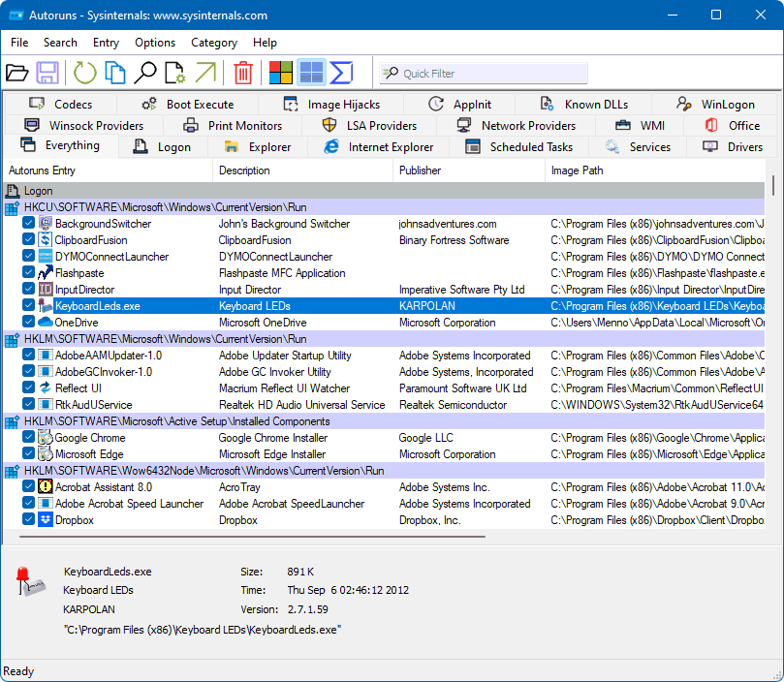The height and width of the screenshot is (682, 784).
Task: Open the Image Hijacks tab
Action: [331, 105]
